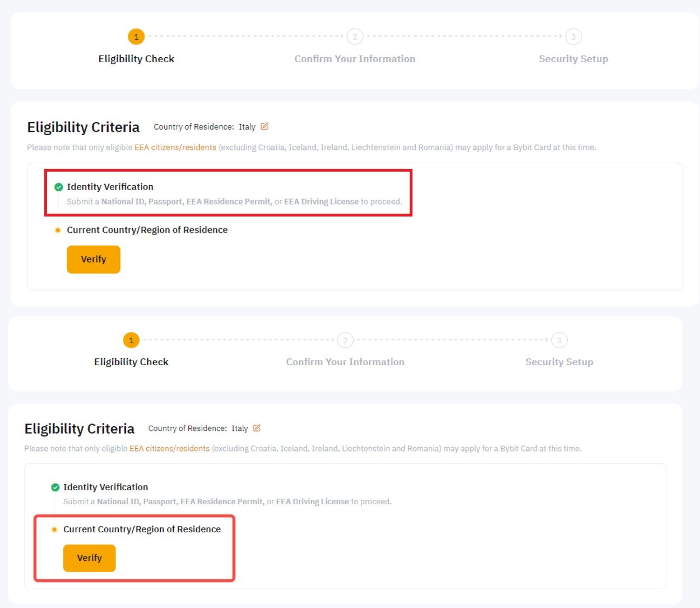Select step circle 3 in the upper progress bar
This screenshot has width=700, height=608.
pyautogui.click(x=573, y=37)
